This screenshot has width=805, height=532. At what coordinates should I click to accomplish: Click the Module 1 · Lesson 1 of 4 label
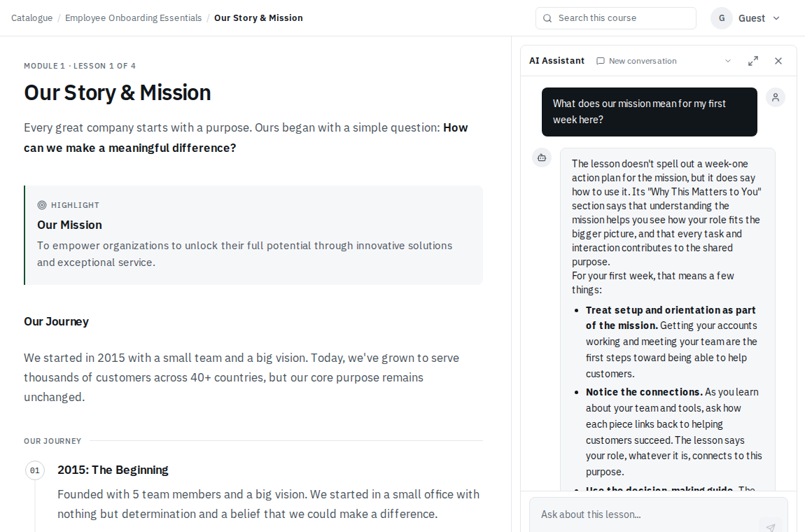pos(80,66)
